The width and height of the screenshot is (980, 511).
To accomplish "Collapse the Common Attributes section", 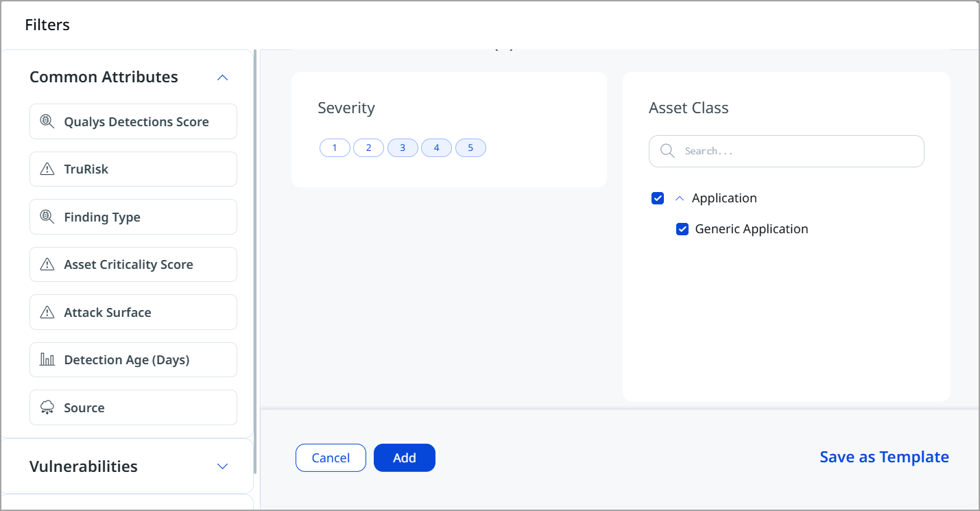I will click(x=222, y=77).
